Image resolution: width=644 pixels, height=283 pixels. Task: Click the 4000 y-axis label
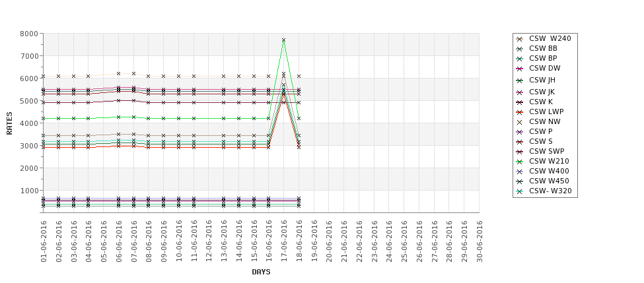29,123
